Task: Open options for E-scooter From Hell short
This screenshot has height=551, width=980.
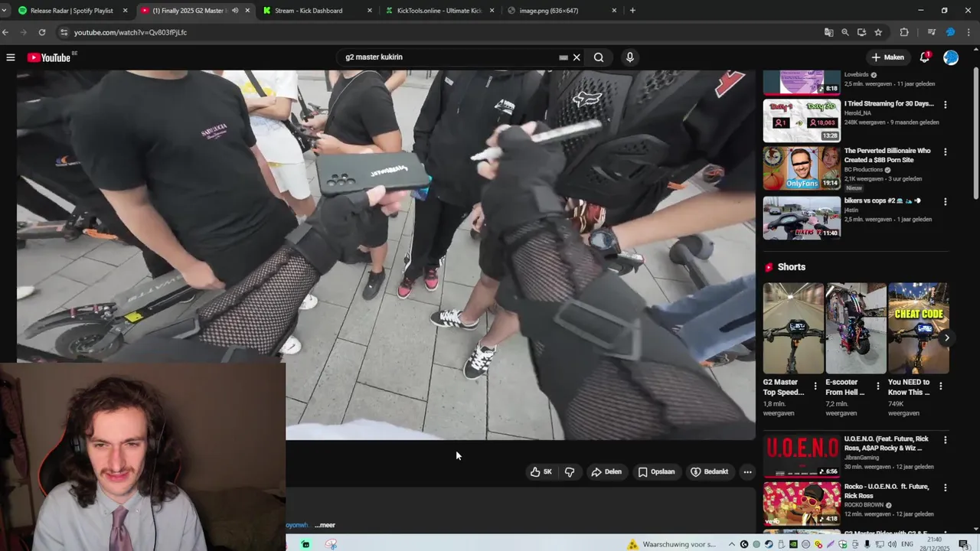Action: point(878,386)
